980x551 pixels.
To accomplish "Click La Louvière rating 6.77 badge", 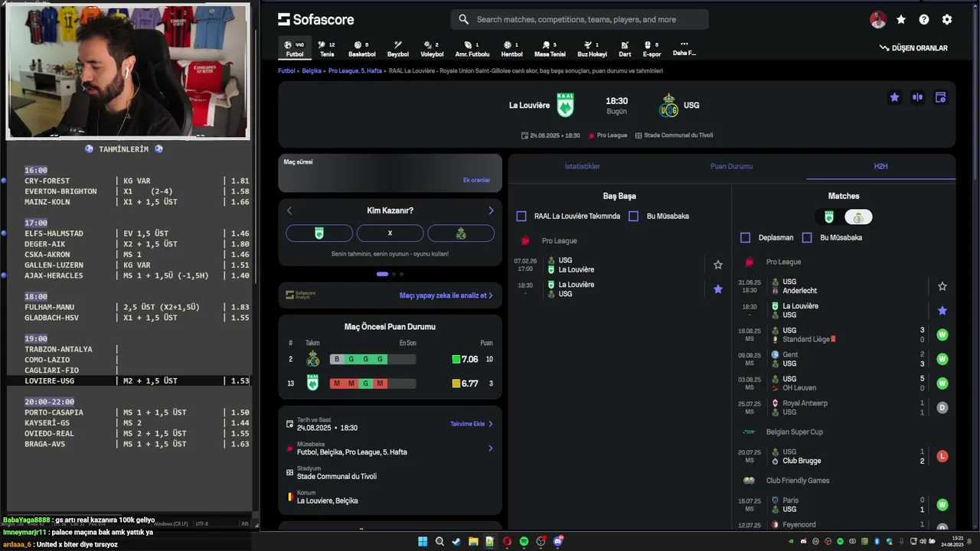I will [465, 383].
